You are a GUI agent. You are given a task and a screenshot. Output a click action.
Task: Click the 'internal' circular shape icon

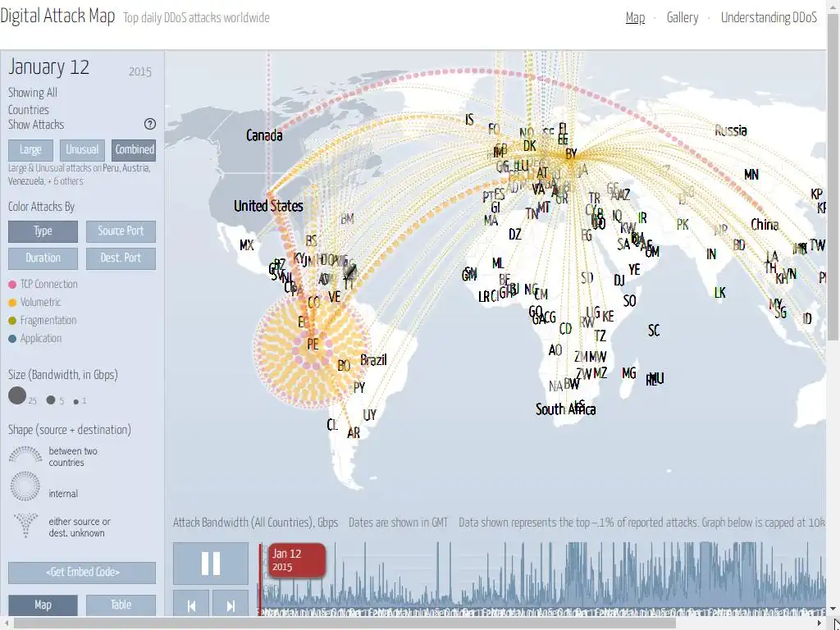25,486
